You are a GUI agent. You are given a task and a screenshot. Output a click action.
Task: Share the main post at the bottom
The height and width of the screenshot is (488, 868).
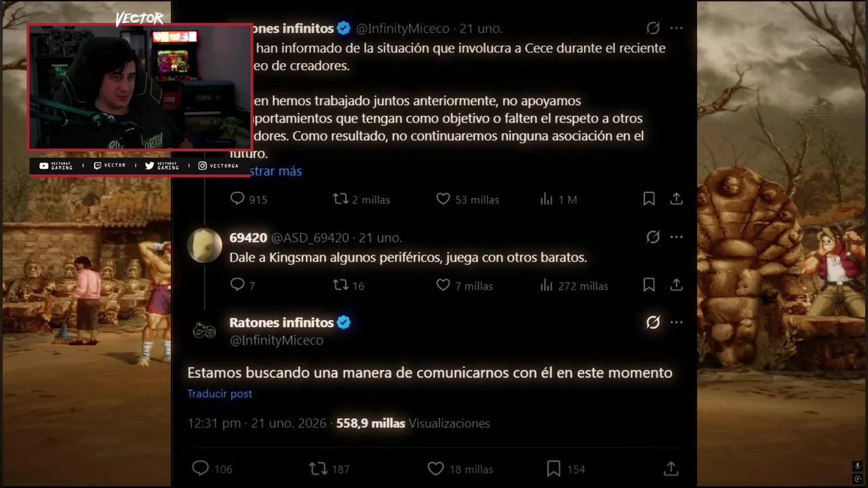click(x=671, y=468)
